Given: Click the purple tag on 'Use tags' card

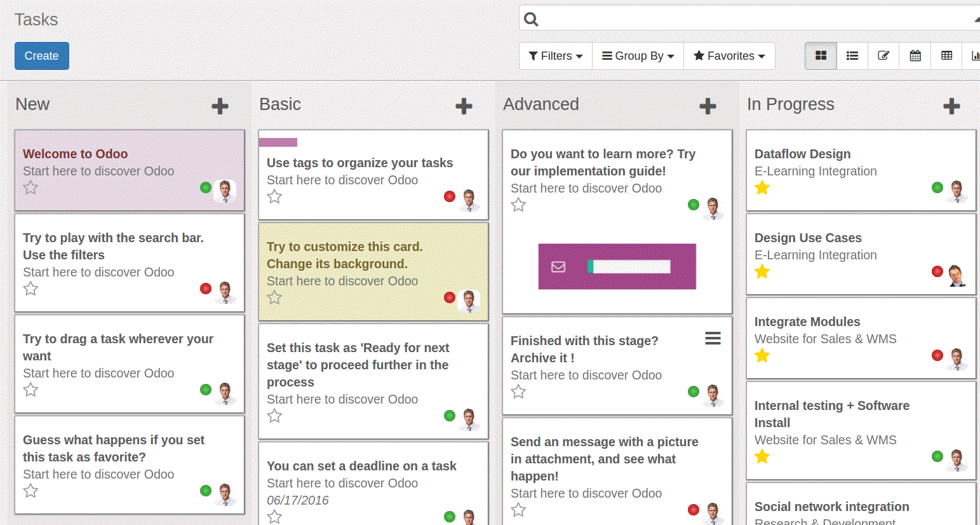Looking at the screenshot, I should click(x=278, y=142).
